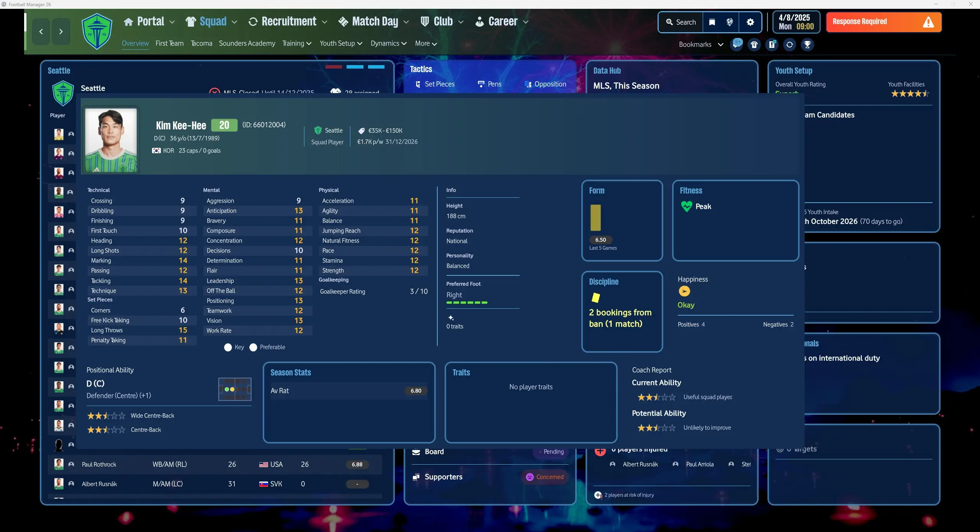980x532 pixels.
Task: Expand the Bookmarks dropdown
Action: (x=701, y=44)
